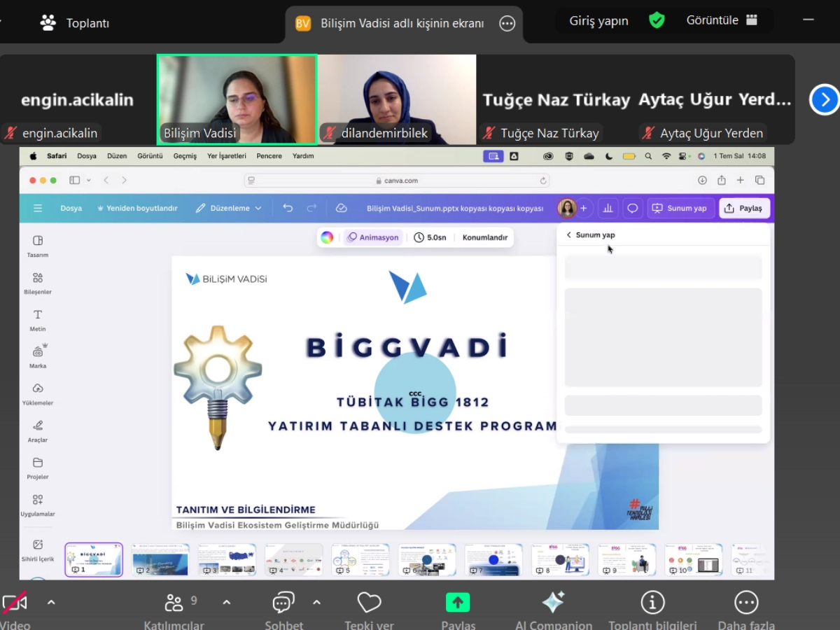Screen dimensions: 840x630
Task: Open Toplantı meeting menu
Action: click(x=75, y=23)
